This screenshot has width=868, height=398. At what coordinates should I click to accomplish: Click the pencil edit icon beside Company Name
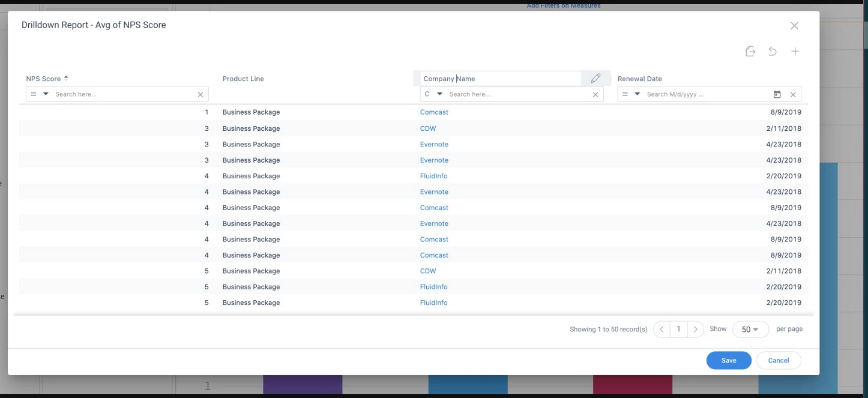[595, 79]
